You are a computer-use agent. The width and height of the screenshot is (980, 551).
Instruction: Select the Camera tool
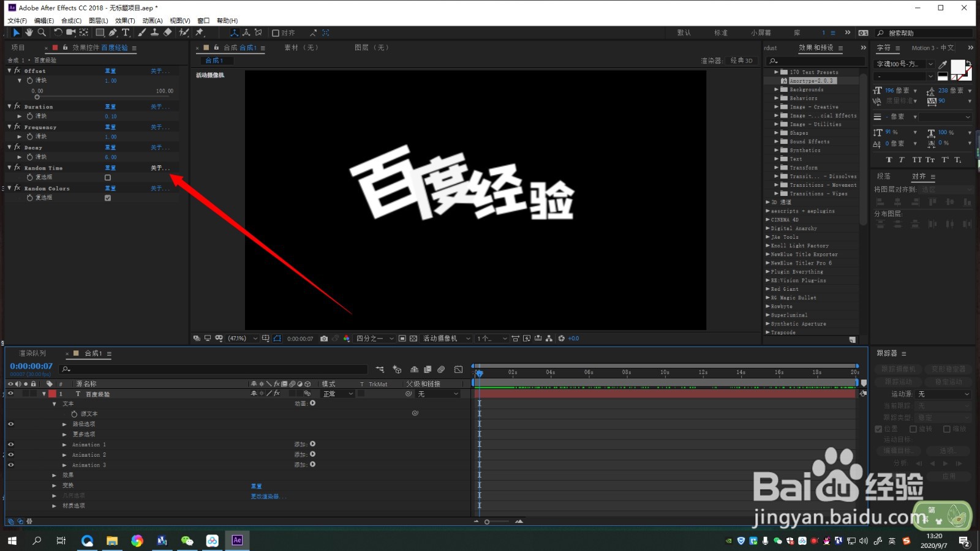(72, 32)
